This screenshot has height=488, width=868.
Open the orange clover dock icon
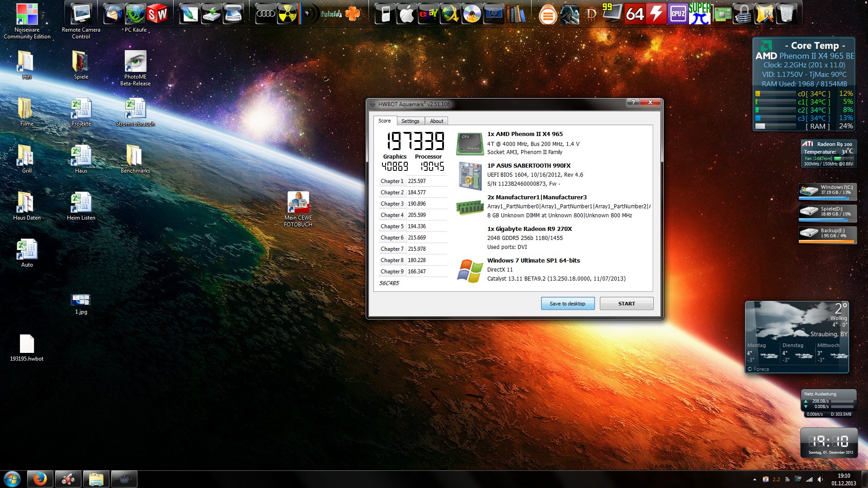click(353, 14)
